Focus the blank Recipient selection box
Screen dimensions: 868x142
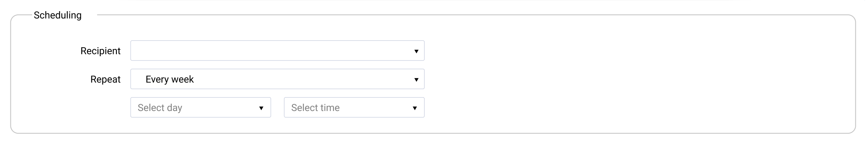point(277,50)
